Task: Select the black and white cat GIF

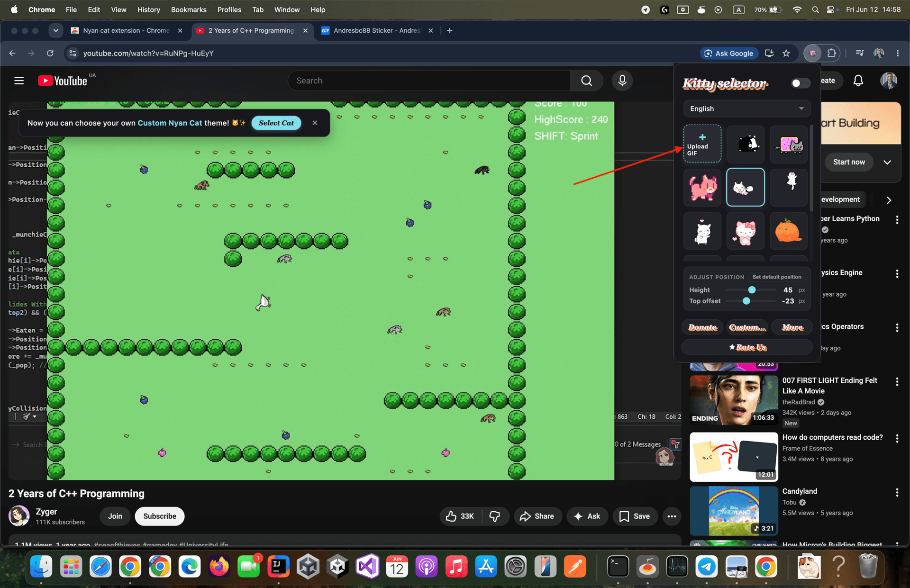Action: tap(746, 144)
